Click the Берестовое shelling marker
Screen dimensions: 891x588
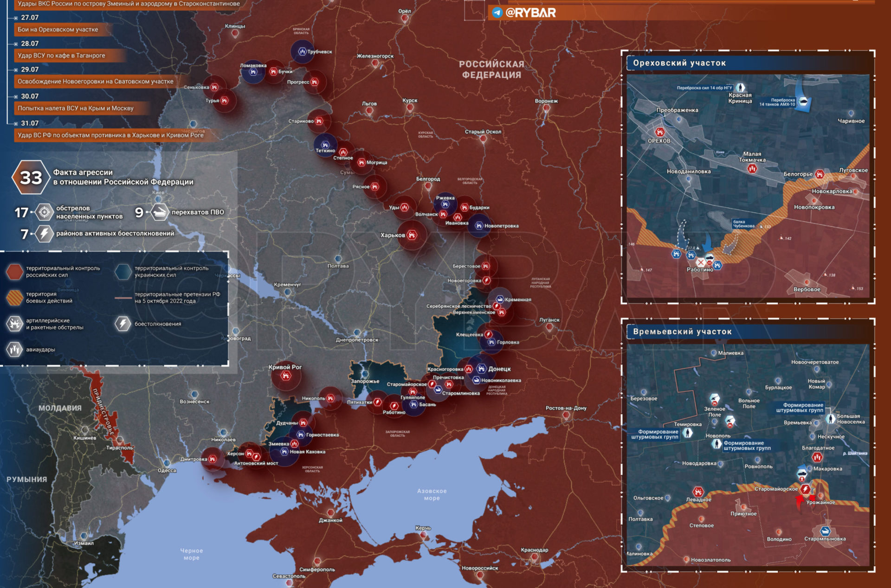point(485,266)
